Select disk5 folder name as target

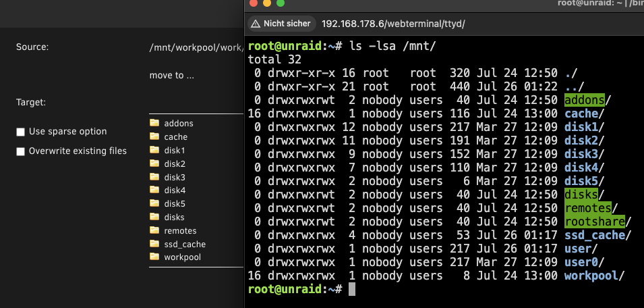pos(175,204)
